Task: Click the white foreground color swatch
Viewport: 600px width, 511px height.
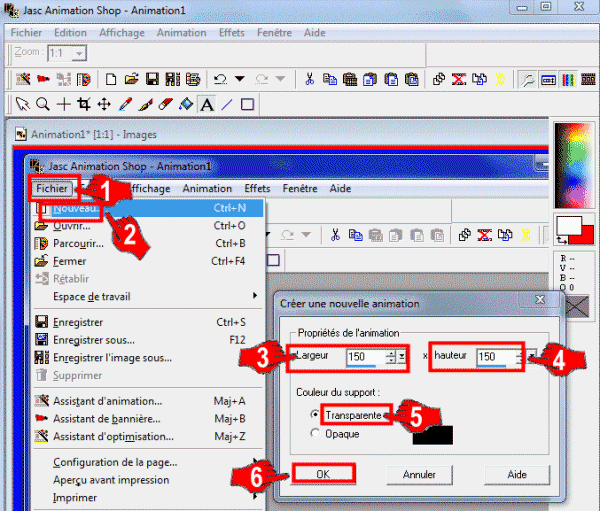Action: [568, 226]
